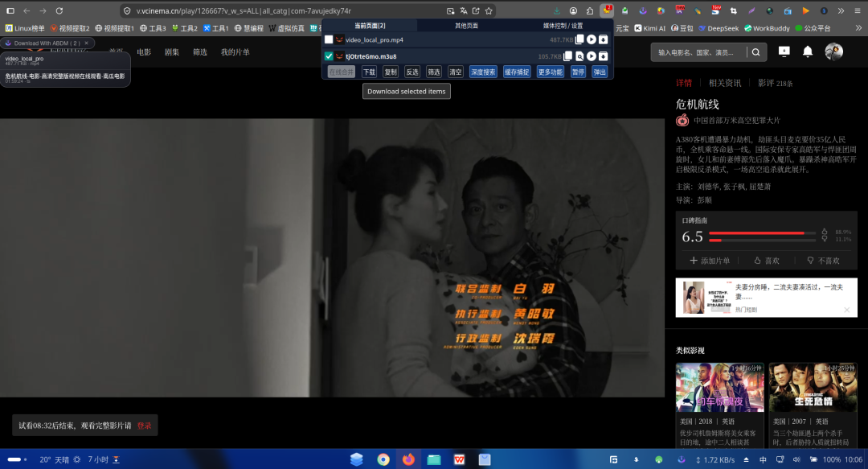
Task: Copy the video_local_pro.mp4 link icon
Action: click(x=579, y=40)
